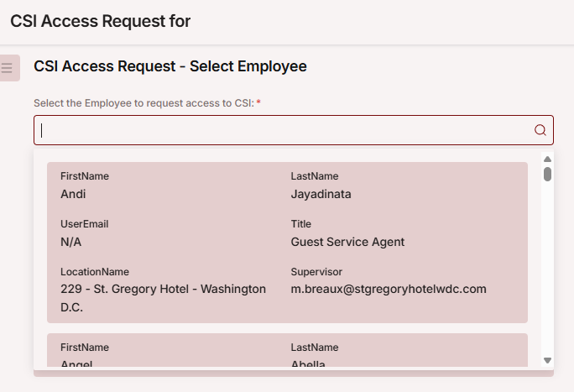Click the LocationName label in first card

pos(95,272)
